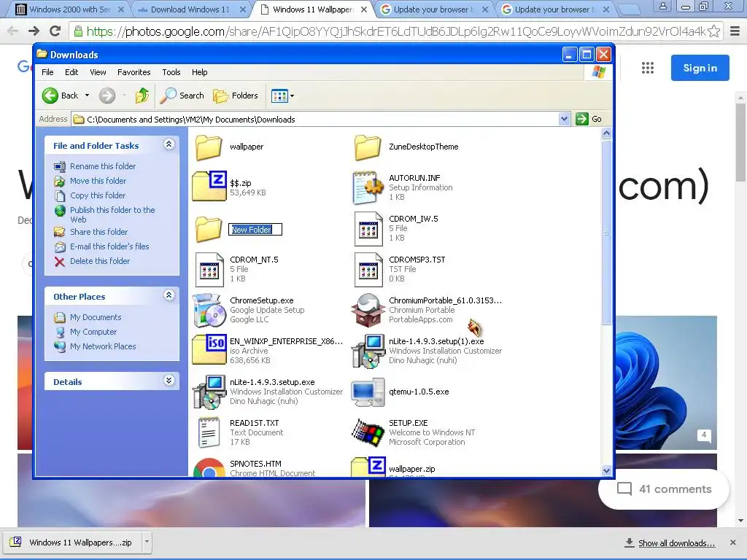This screenshot has width=747, height=560.
Task: Click Delete this folder link
Action: coord(99,261)
